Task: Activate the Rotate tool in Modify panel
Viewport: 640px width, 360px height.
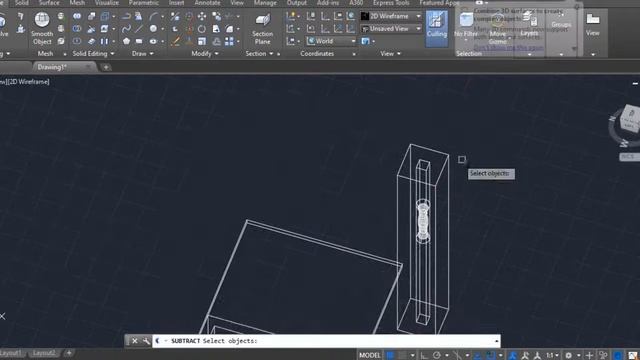Action: coord(202,29)
